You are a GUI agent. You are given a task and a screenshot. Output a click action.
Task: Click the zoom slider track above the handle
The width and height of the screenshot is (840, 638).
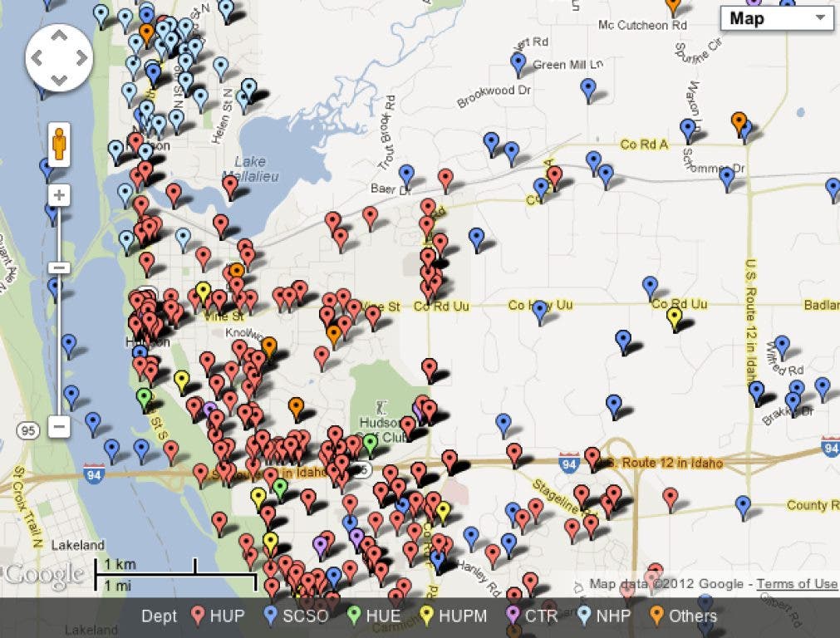(59, 233)
